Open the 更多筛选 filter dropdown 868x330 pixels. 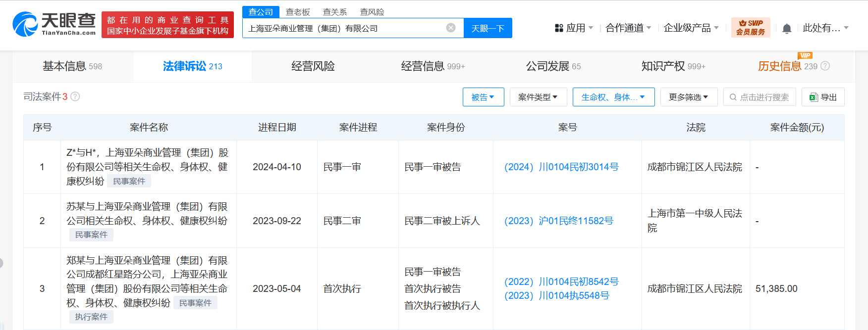(x=688, y=97)
